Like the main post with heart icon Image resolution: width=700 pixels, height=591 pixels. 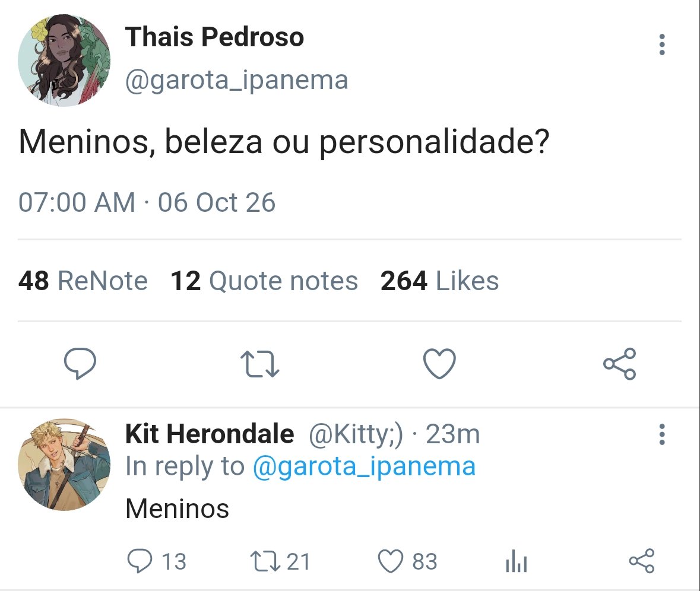click(439, 364)
